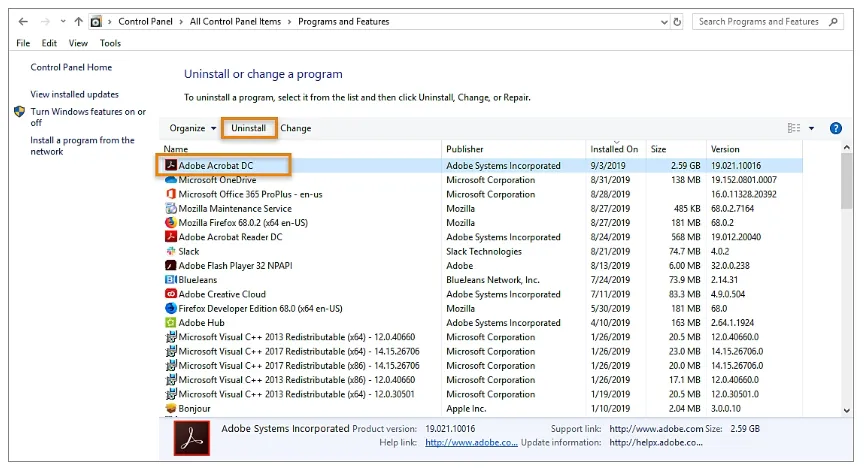Click Install a program from the network
The width and height of the screenshot is (867, 468).
point(82,145)
